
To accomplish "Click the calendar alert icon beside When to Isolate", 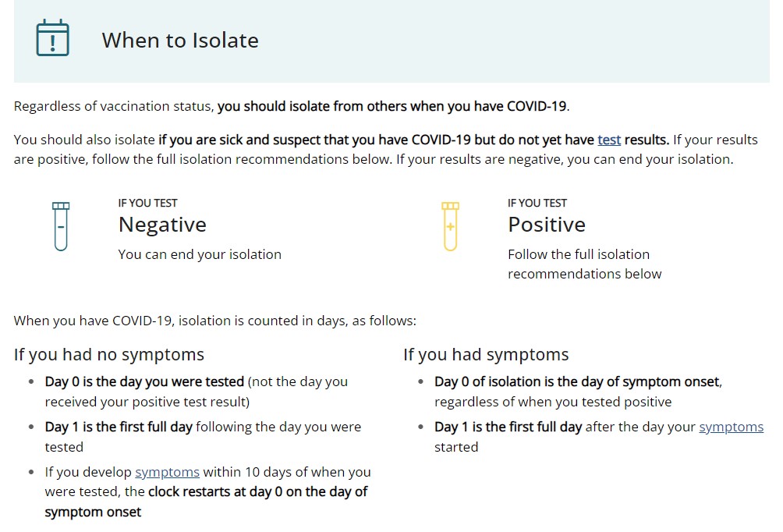I will coord(53,39).
